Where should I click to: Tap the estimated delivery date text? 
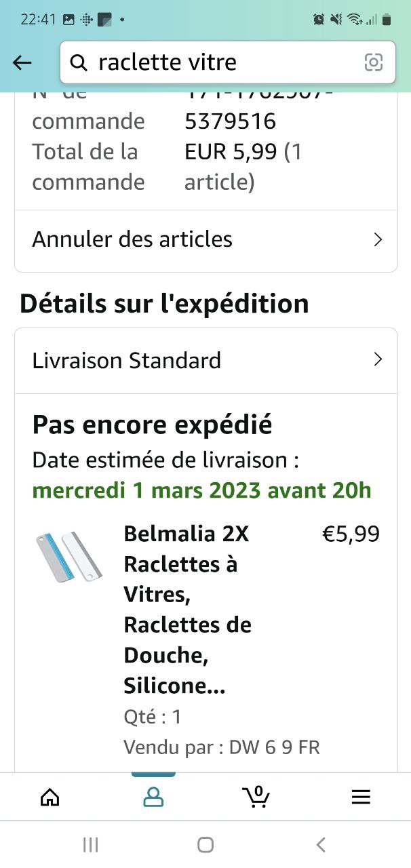(201, 490)
